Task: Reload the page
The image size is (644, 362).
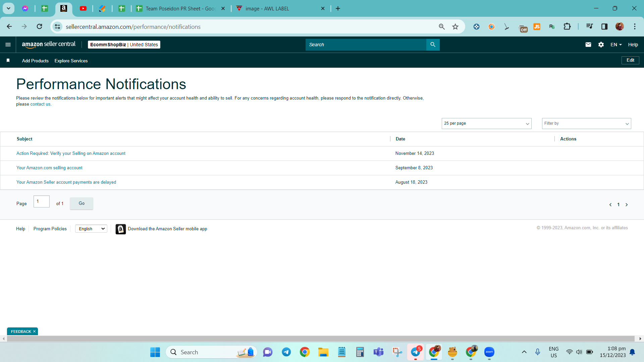Action: tap(39, 26)
